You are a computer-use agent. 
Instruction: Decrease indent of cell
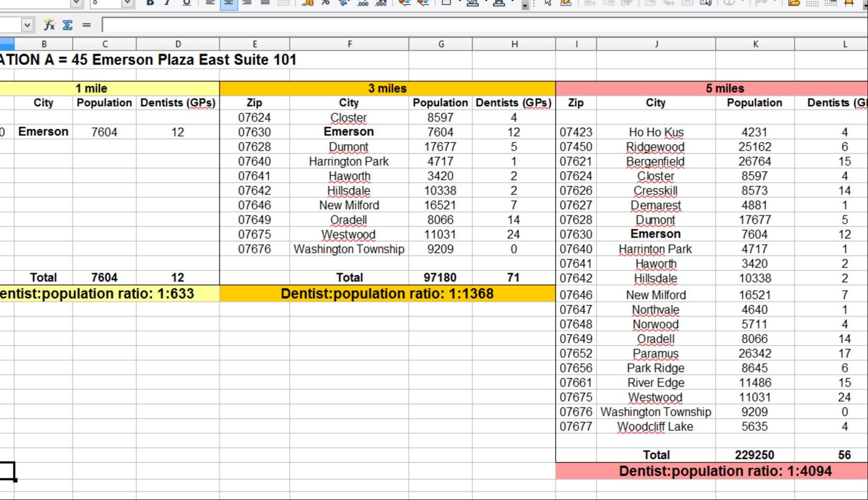pyautogui.click(x=404, y=3)
